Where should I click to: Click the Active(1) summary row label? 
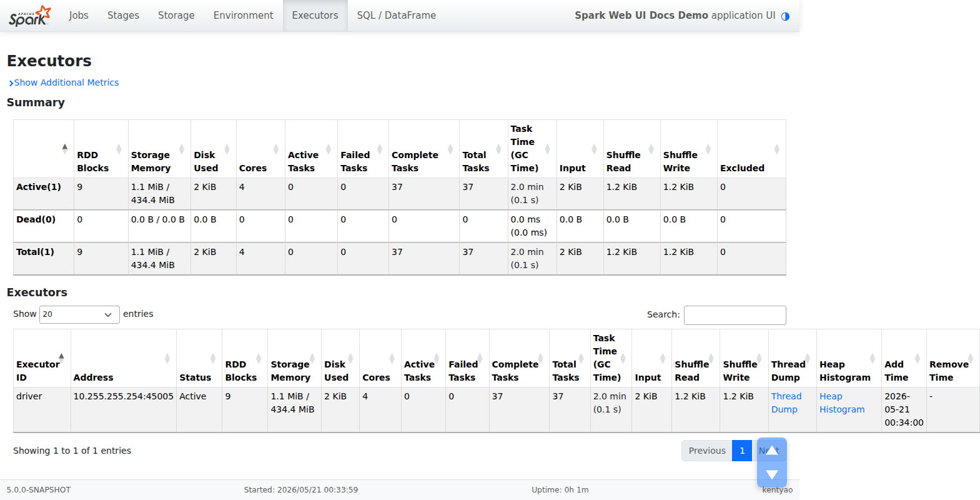[x=39, y=187]
